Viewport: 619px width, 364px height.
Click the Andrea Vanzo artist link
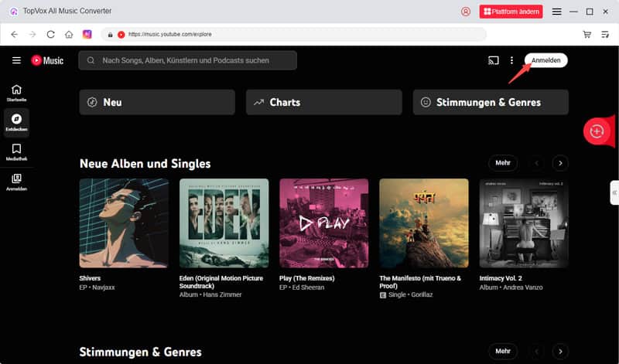click(523, 287)
